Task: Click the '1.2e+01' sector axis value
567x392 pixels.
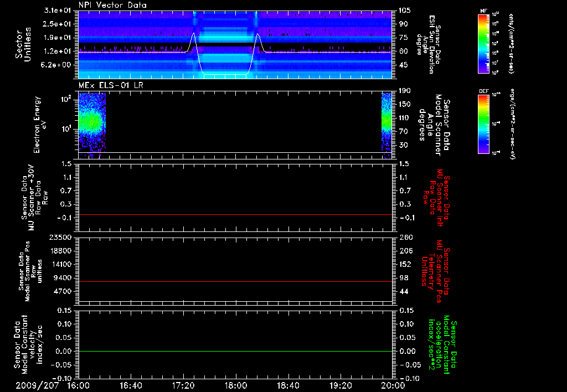Action: coord(58,51)
